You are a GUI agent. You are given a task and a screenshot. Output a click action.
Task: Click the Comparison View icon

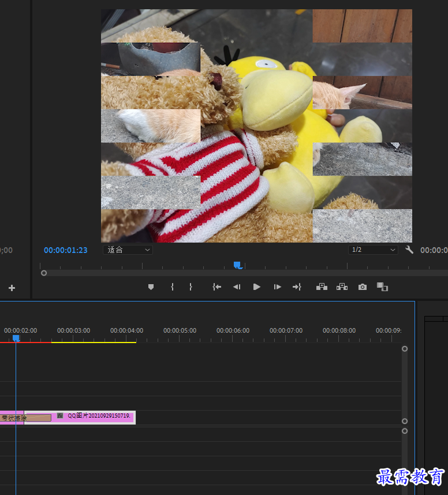[382, 286]
